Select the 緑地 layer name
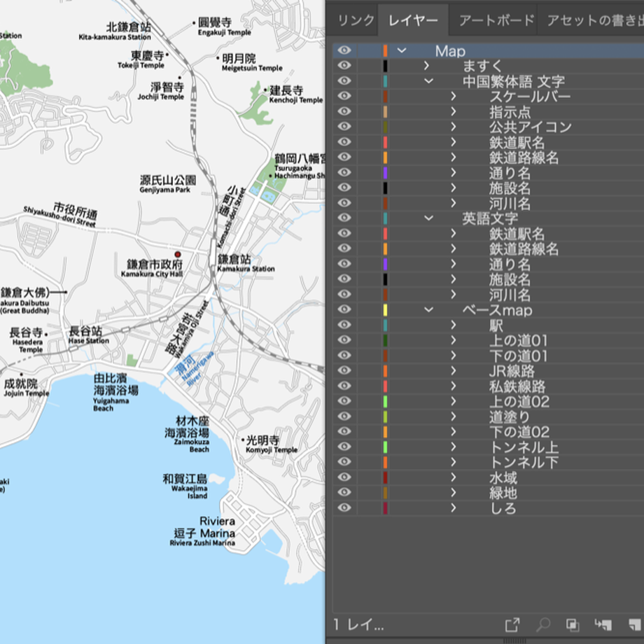This screenshot has width=644, height=644. pyautogui.click(x=503, y=493)
